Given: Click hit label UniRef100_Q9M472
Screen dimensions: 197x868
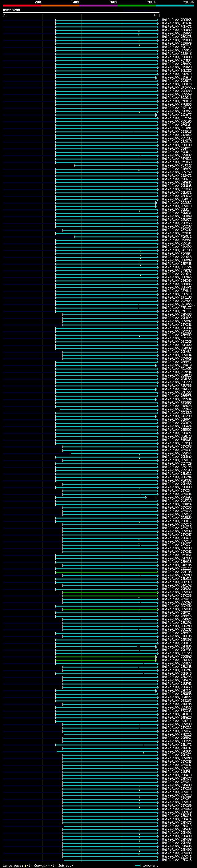Looking at the screenshot, I should pos(177,755).
